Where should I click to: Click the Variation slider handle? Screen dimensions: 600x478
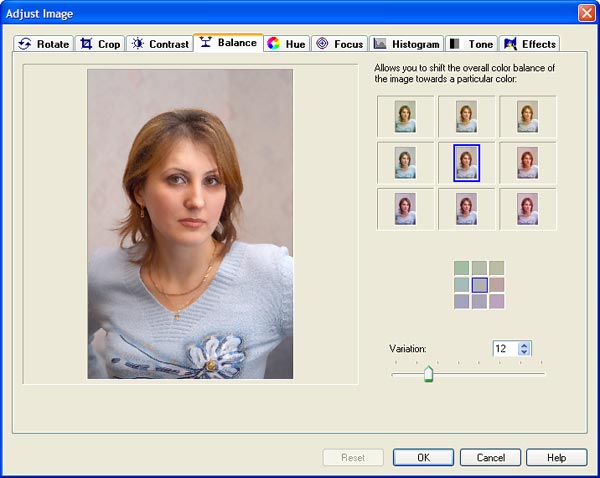[429, 374]
